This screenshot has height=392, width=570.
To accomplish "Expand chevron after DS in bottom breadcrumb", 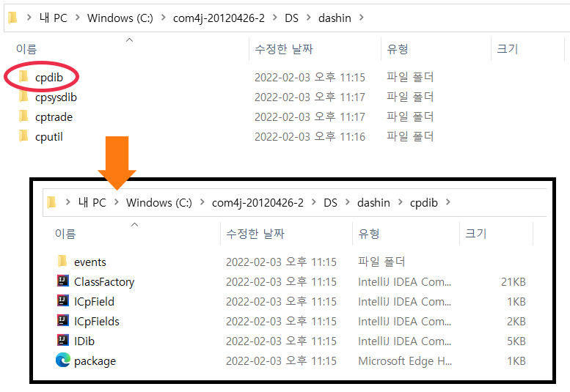I will click(347, 202).
